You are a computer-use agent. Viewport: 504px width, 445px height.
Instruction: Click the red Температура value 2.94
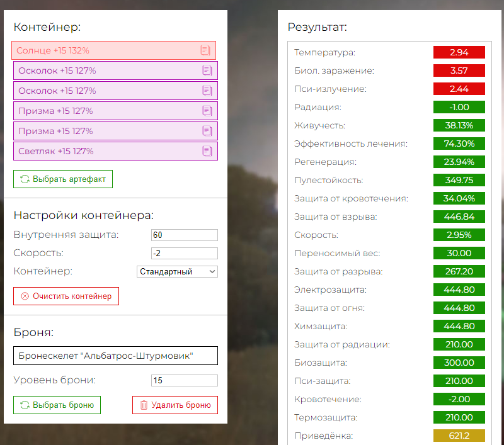(x=459, y=52)
